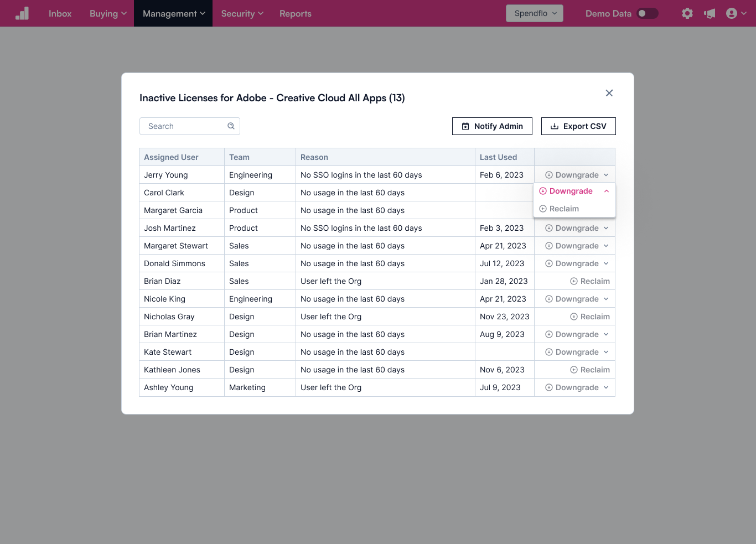This screenshot has height=544, width=756.
Task: Open the Downgrade dropdown for Ashley Young
Action: 577,387
